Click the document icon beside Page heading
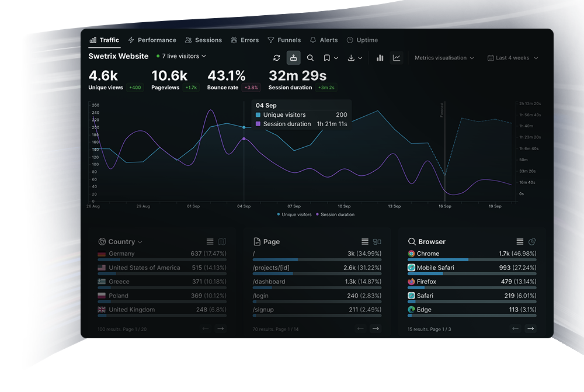The width and height of the screenshot is (584, 392). [x=256, y=241]
